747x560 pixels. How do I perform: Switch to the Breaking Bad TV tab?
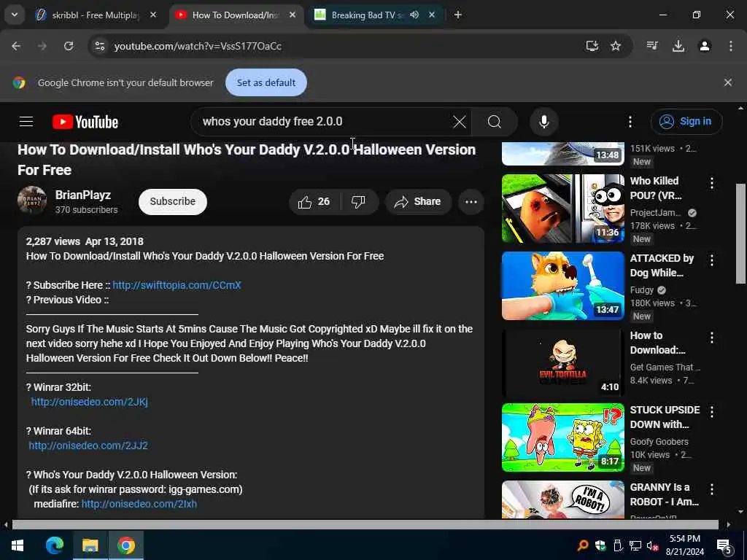pos(368,15)
